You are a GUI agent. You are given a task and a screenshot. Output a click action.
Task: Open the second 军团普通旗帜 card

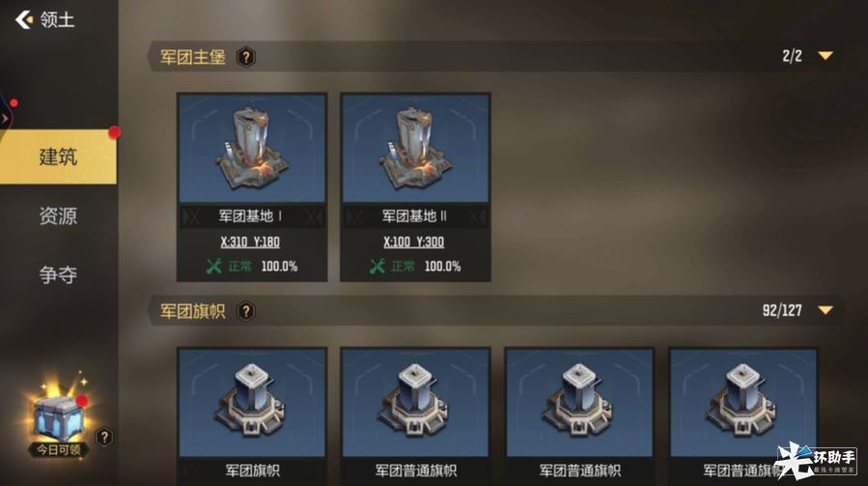point(579,415)
